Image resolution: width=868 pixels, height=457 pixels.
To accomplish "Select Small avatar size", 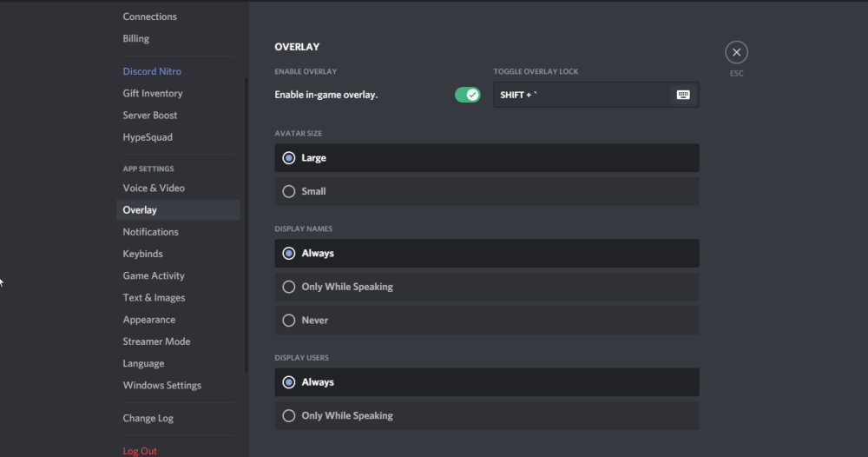I will click(487, 191).
